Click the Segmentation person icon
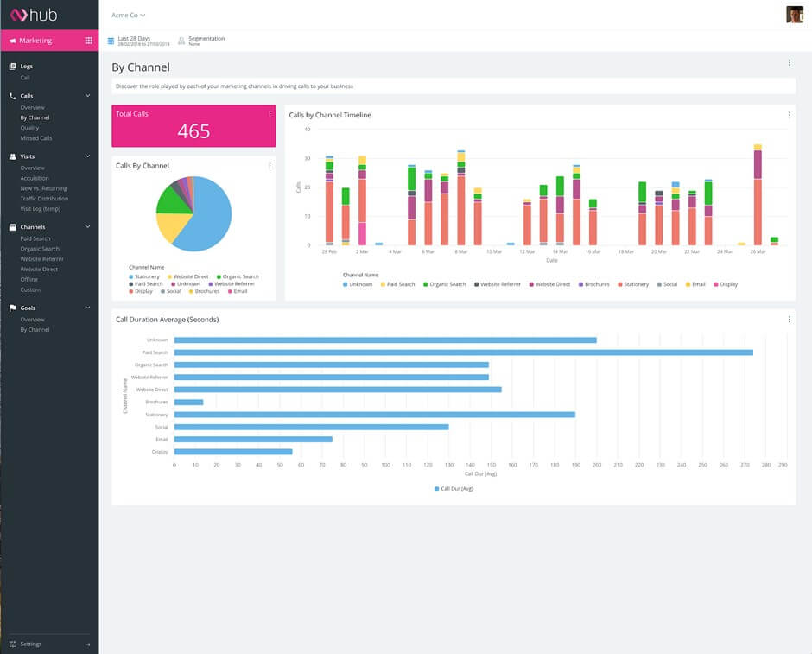812x654 pixels. [181, 41]
